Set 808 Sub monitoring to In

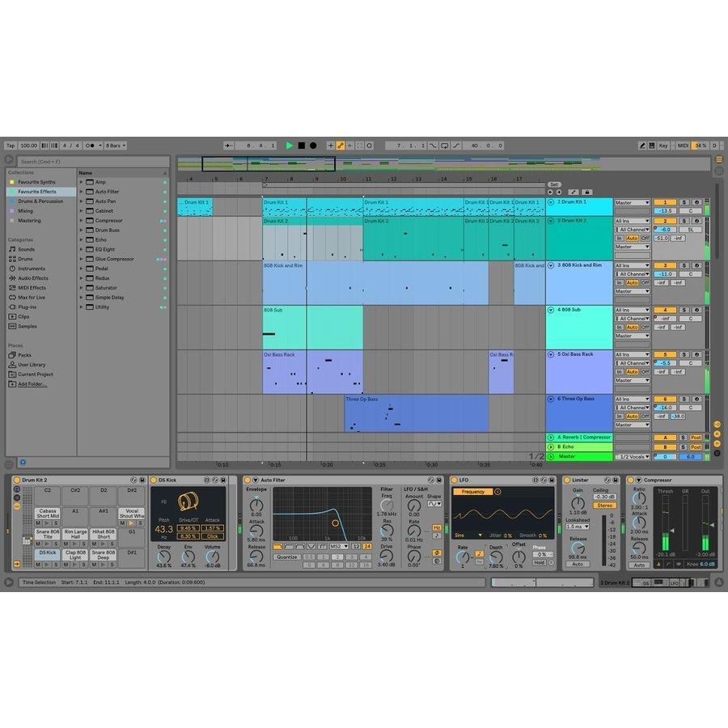(620, 327)
